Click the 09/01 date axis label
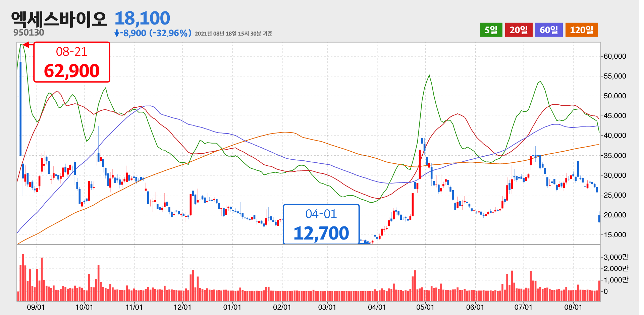This screenshot has width=644, height=315. (36, 307)
